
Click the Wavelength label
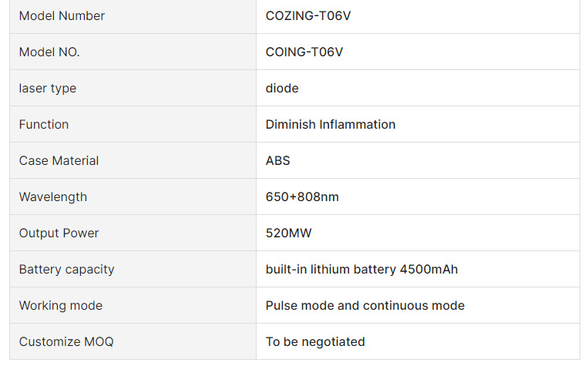53,197
